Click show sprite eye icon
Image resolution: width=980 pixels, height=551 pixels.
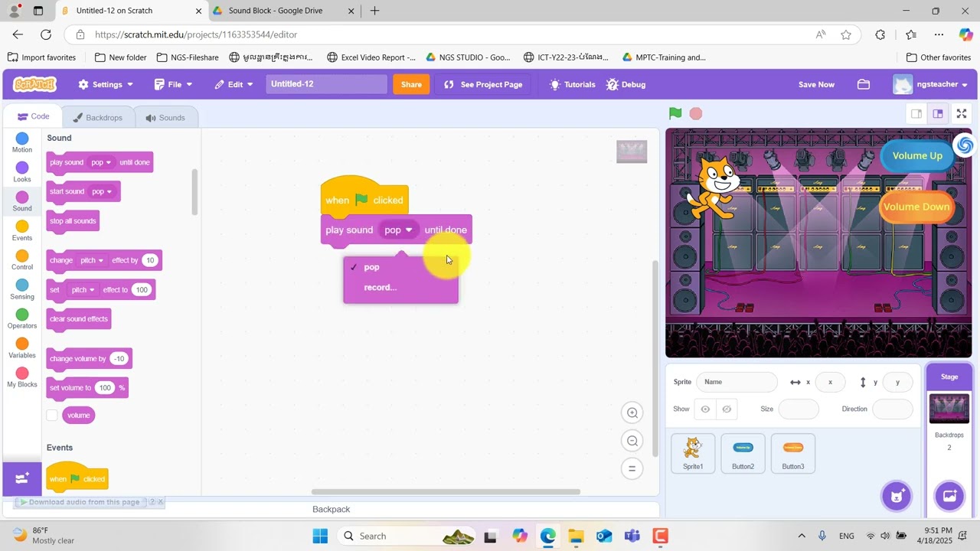(705, 409)
